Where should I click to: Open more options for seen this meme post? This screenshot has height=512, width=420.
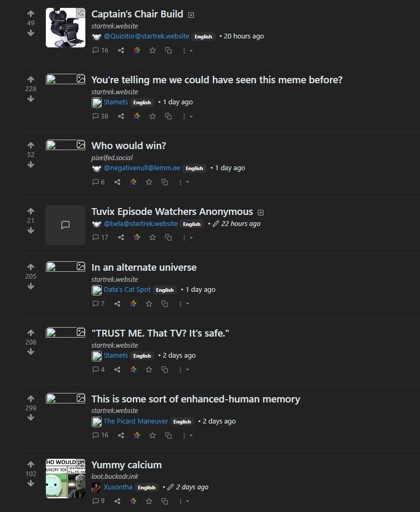coord(184,116)
